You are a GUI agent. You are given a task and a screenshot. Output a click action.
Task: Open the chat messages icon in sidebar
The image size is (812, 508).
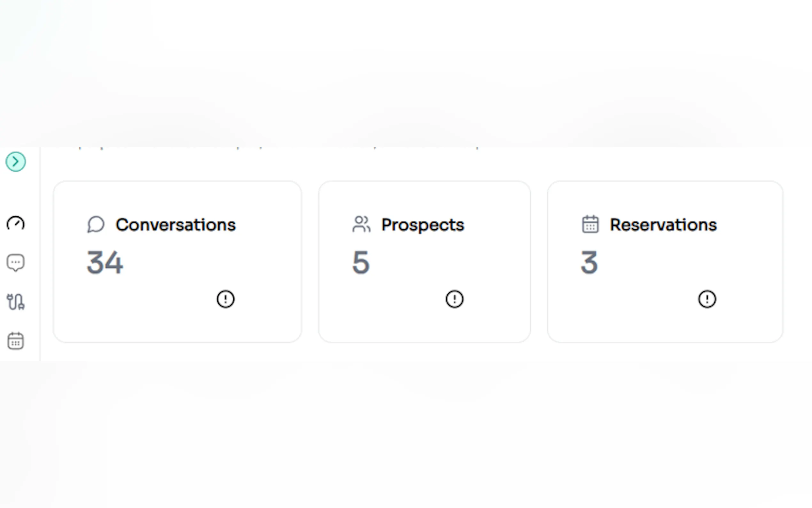coord(15,263)
